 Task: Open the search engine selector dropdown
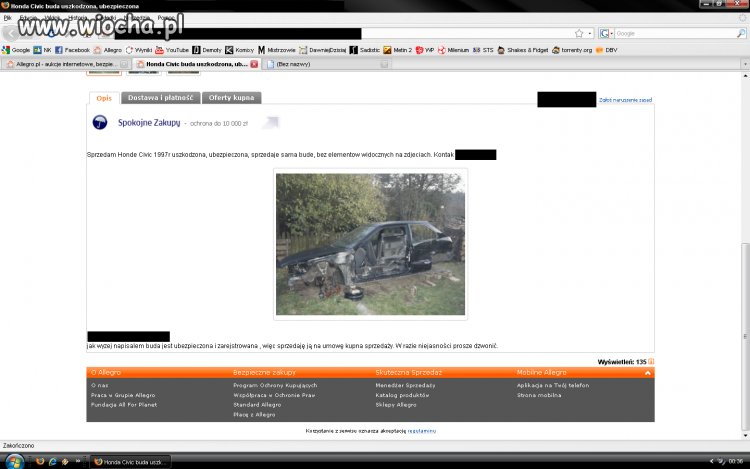(x=606, y=33)
